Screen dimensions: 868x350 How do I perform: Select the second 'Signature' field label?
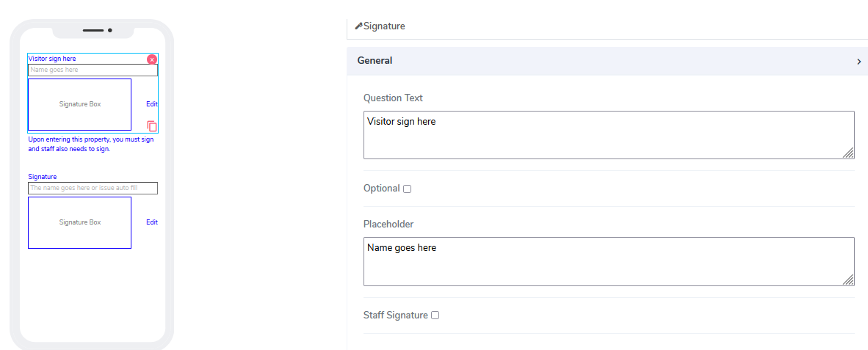coord(43,177)
